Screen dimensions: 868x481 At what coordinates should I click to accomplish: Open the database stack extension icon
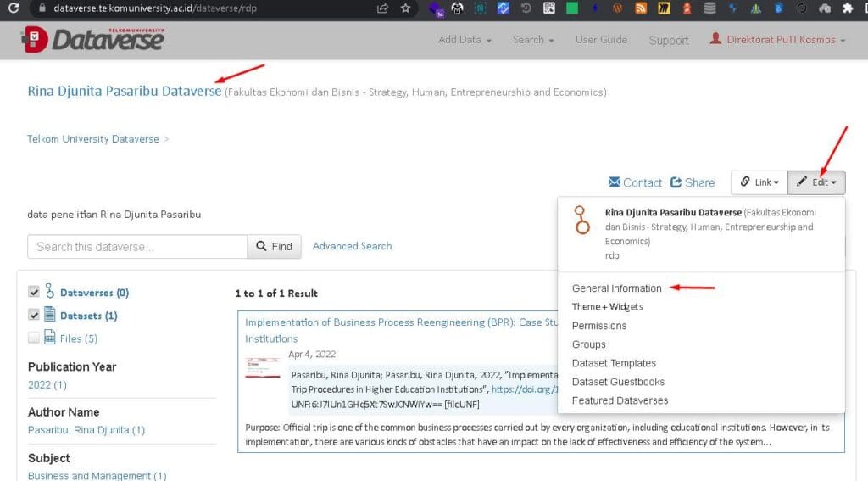[x=709, y=8]
